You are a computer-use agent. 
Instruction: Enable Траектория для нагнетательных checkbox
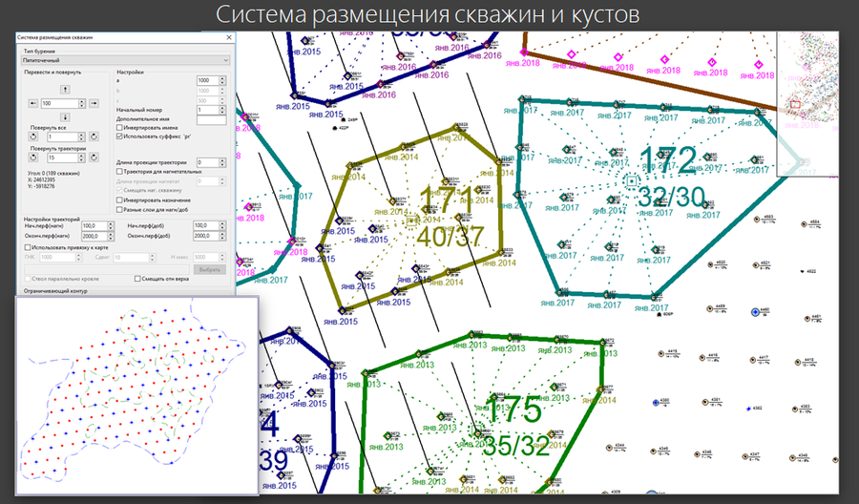120,172
